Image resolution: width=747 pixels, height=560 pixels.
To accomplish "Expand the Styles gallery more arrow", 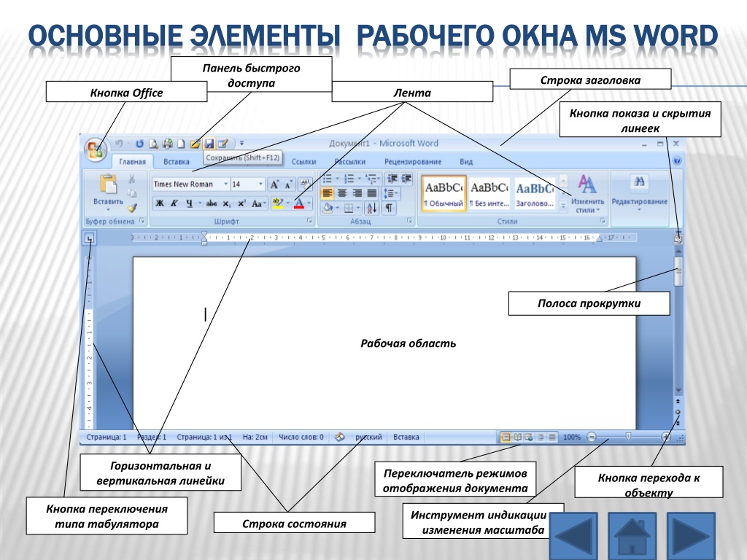I will click(x=563, y=206).
